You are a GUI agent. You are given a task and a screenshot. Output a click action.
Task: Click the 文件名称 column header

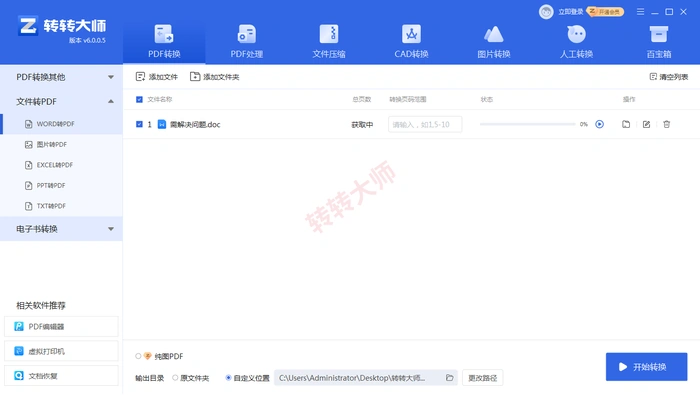tap(160, 100)
